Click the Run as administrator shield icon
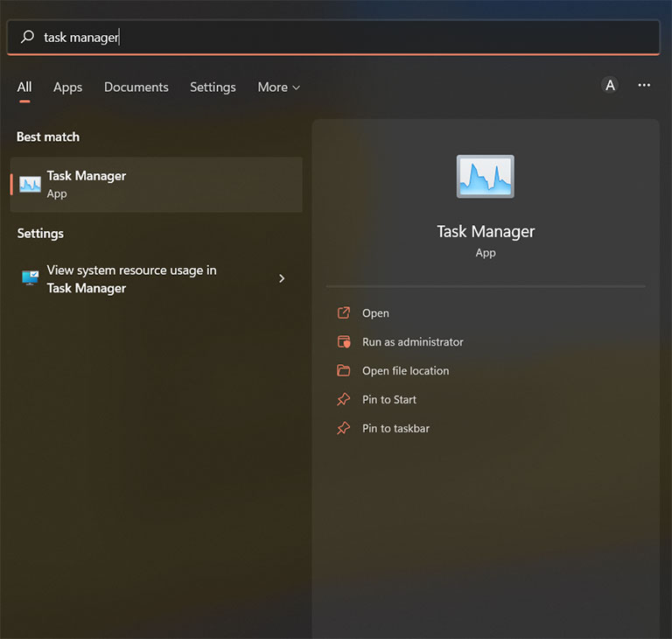Screen dimensions: 672x639 pos(344,341)
